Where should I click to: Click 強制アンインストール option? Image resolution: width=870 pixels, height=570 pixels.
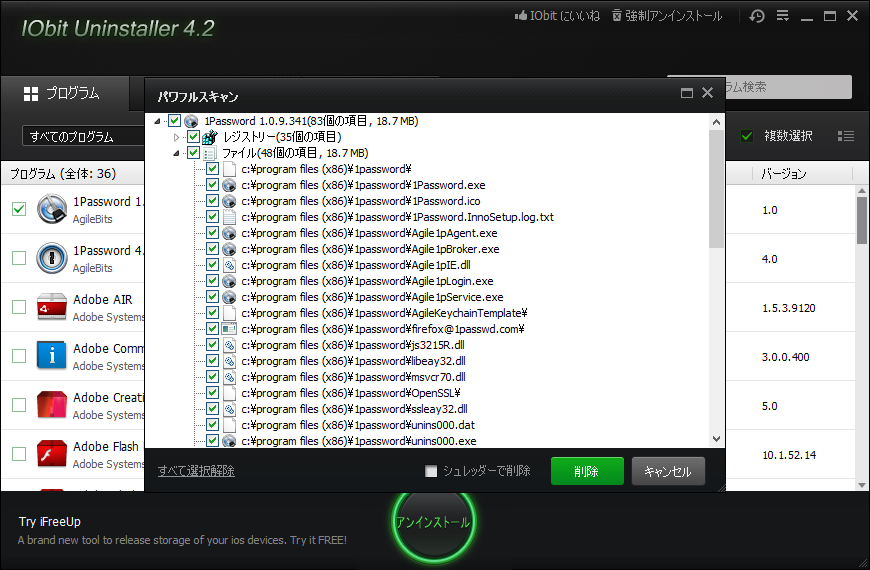pyautogui.click(x=667, y=16)
